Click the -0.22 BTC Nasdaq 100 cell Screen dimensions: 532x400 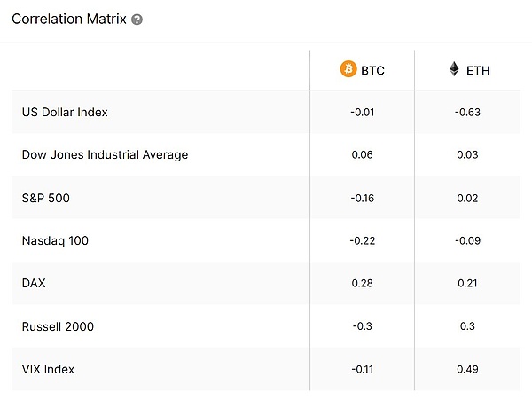[362, 240]
